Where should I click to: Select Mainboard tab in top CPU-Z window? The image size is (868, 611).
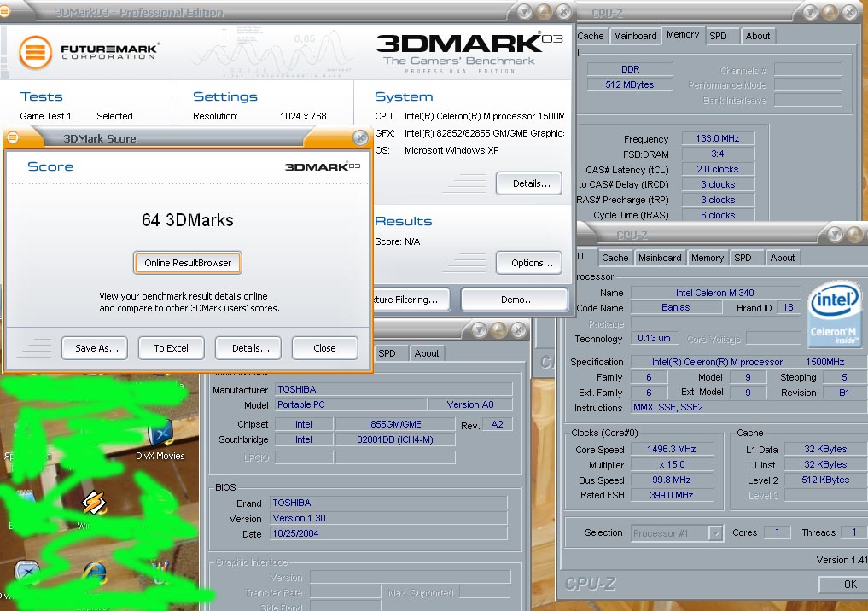(x=635, y=36)
